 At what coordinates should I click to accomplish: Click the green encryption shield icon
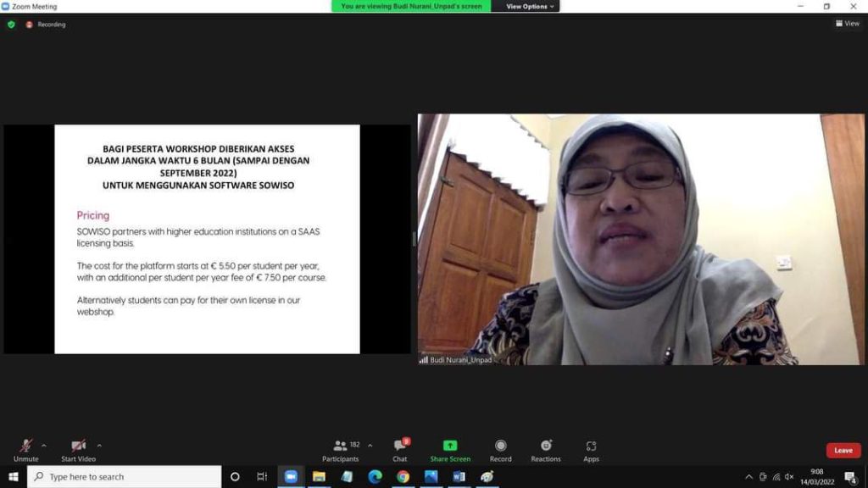pyautogui.click(x=11, y=25)
